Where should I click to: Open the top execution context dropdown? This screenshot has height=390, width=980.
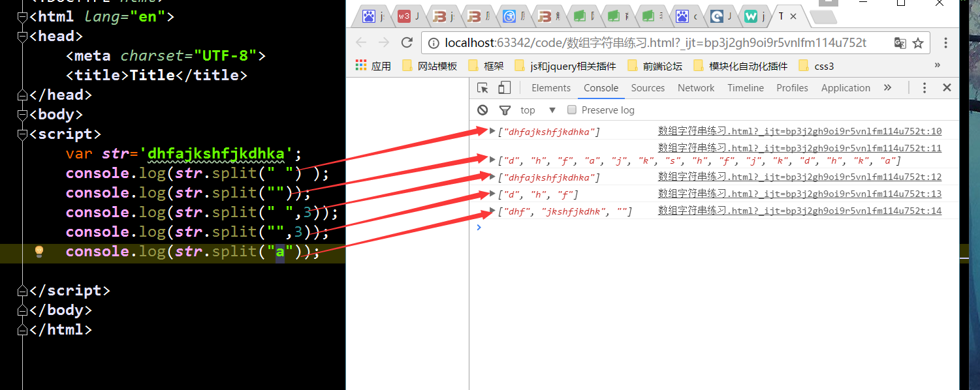pos(538,110)
